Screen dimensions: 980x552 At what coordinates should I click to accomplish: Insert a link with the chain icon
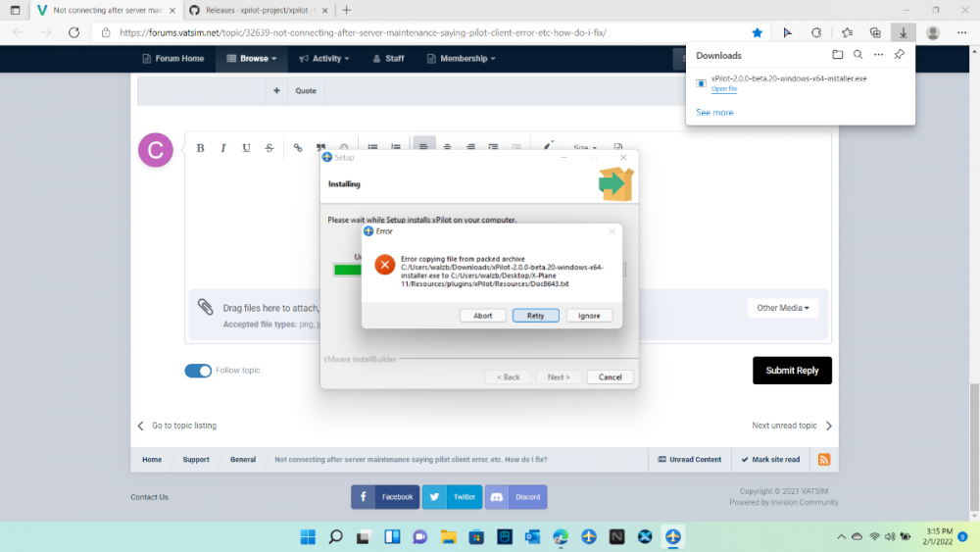pyautogui.click(x=298, y=148)
